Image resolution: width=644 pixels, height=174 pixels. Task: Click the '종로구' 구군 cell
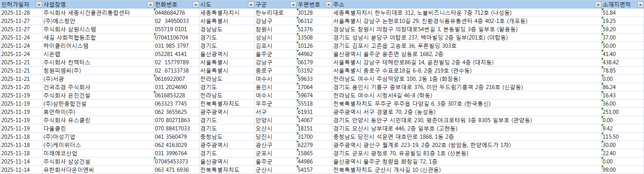(x=276, y=71)
